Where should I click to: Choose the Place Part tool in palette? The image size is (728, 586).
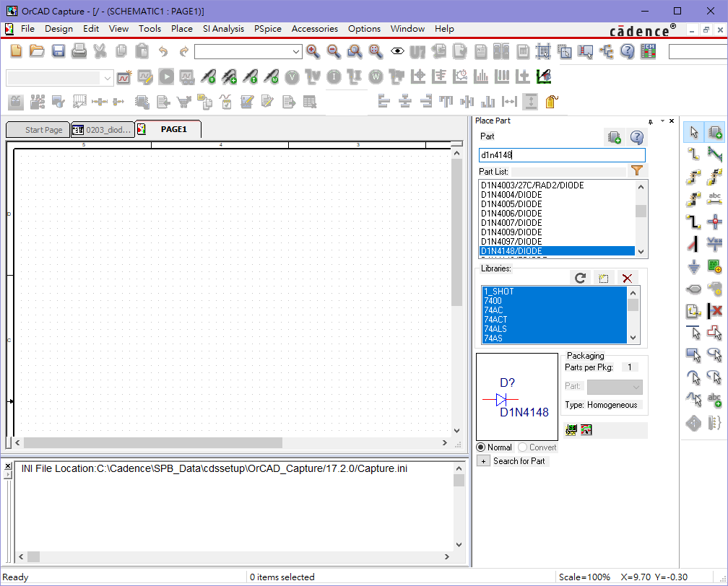pyautogui.click(x=715, y=132)
